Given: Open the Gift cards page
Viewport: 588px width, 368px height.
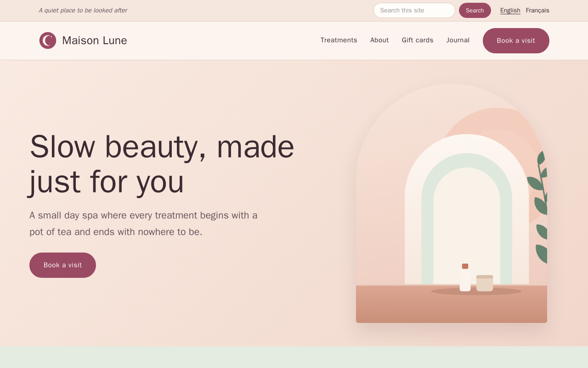Looking at the screenshot, I should [x=417, y=40].
